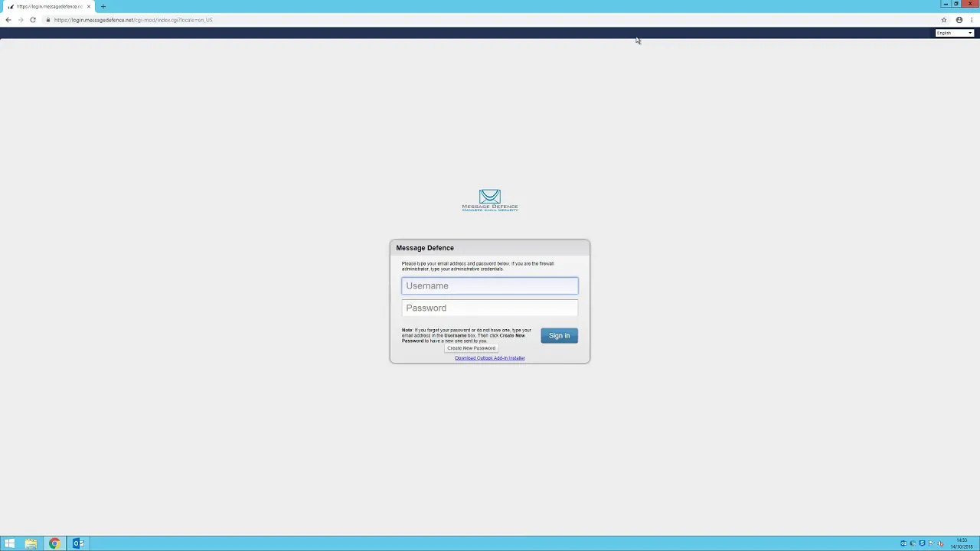Click the first blue hexagon tray icon
Screen dimensions: 980x551
coord(903,543)
